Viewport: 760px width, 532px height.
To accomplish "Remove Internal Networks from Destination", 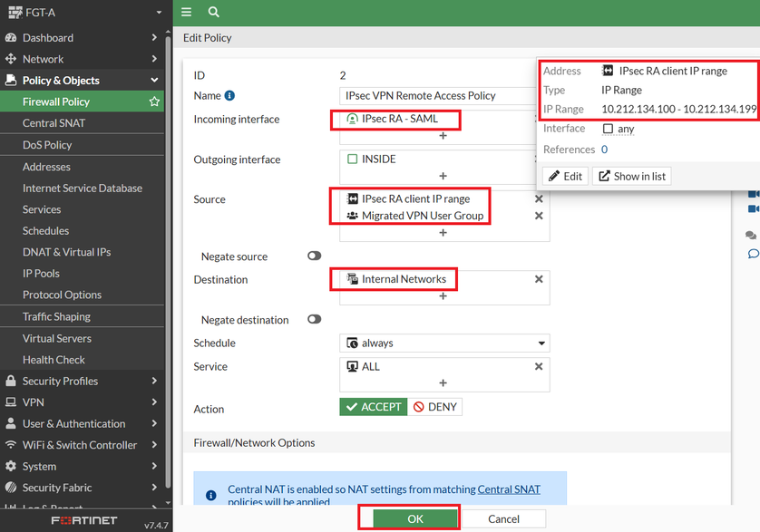I will click(539, 279).
